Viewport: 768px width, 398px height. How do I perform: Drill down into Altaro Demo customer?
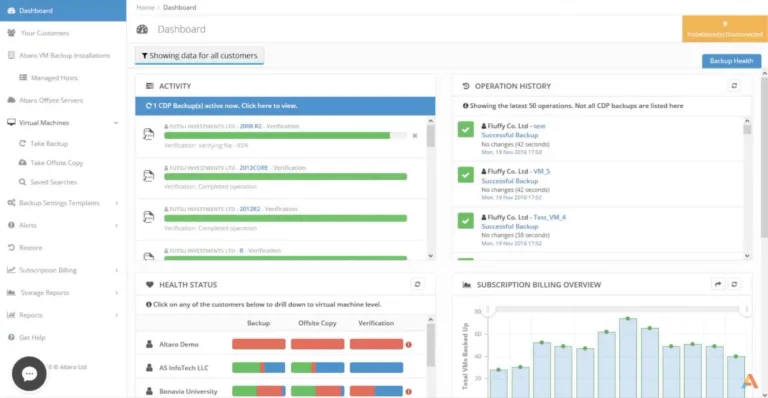click(179, 344)
